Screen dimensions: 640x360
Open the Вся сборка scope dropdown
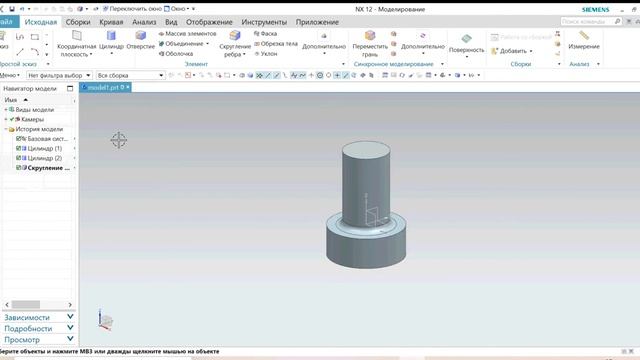(x=130, y=76)
